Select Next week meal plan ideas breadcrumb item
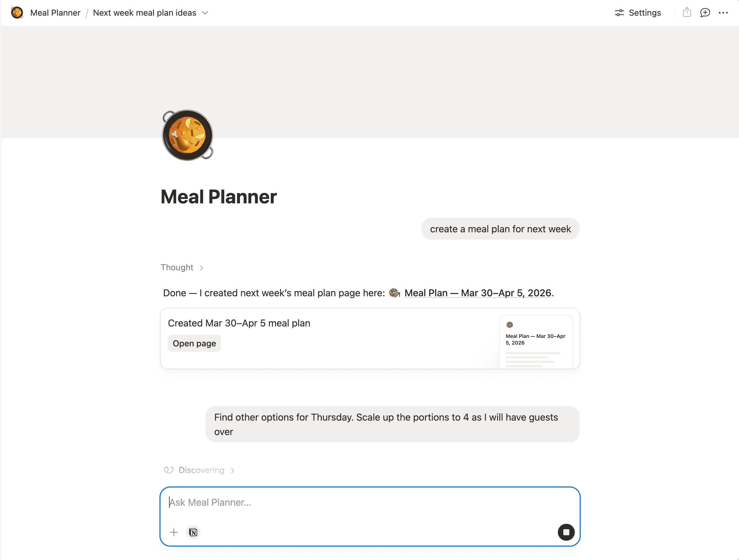This screenshot has width=739, height=560. (x=144, y=13)
